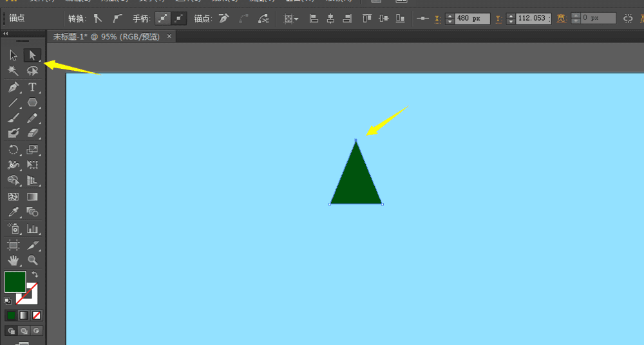Select the Symbol Sprayer tool
The image size is (644, 345).
click(13, 228)
